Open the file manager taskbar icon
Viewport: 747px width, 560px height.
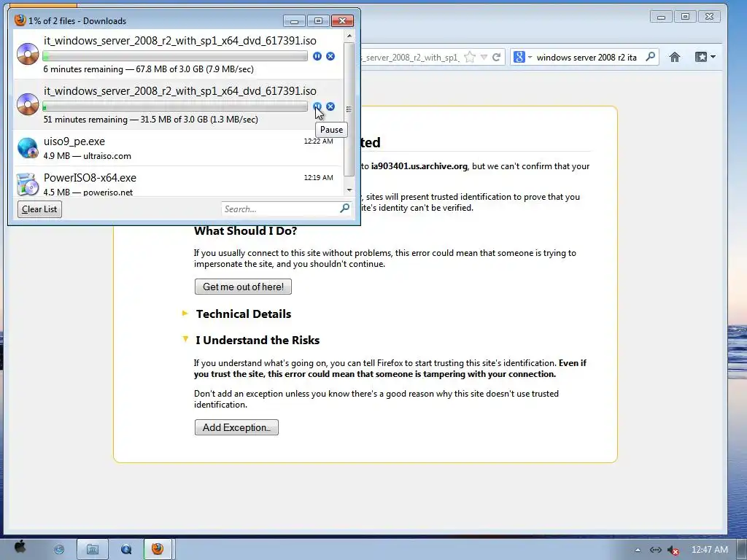point(93,550)
